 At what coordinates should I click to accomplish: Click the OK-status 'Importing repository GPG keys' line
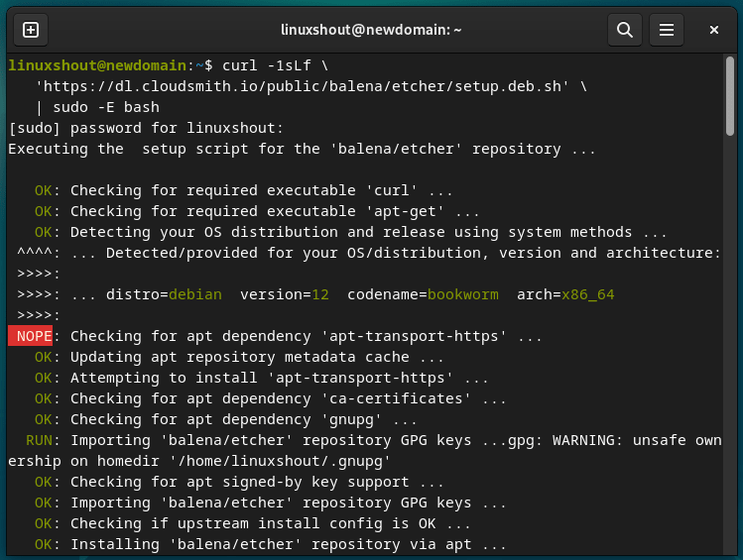click(x=270, y=503)
